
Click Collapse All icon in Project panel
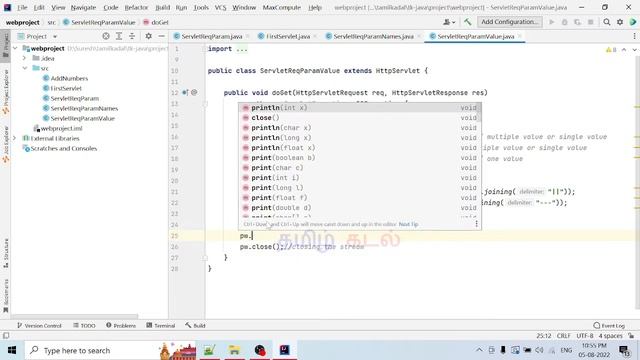(132, 36)
